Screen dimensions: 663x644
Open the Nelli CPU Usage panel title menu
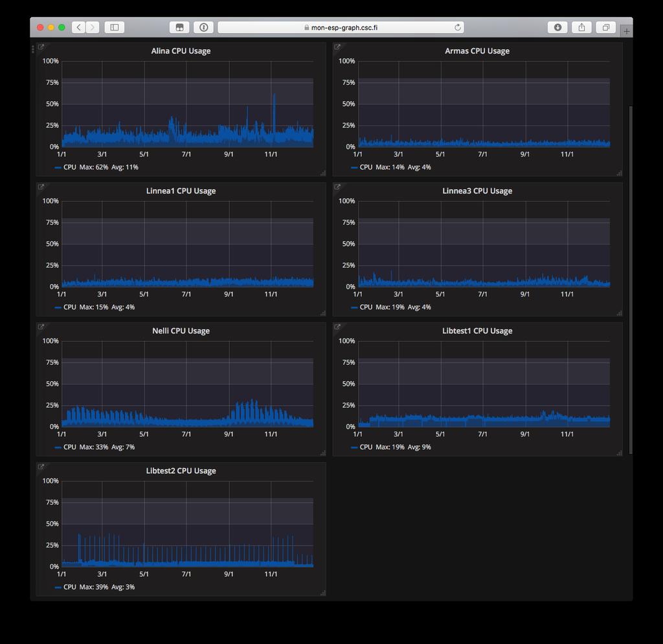pyautogui.click(x=181, y=331)
